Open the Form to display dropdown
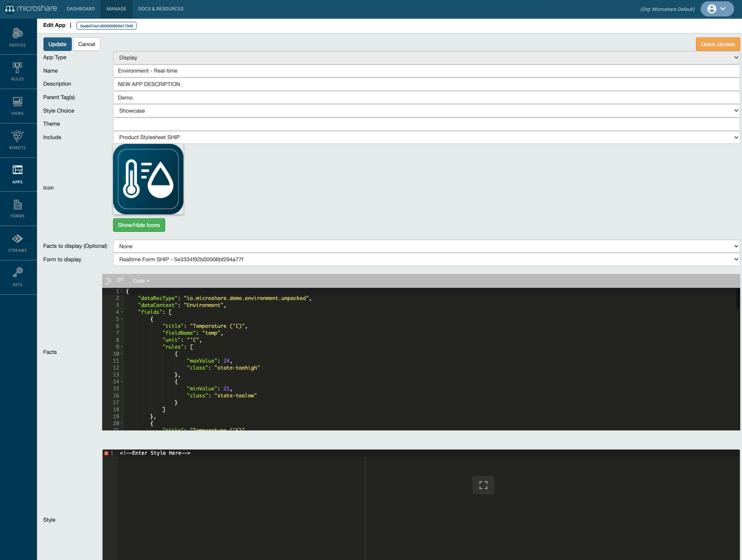The height and width of the screenshot is (560, 742). (426, 260)
